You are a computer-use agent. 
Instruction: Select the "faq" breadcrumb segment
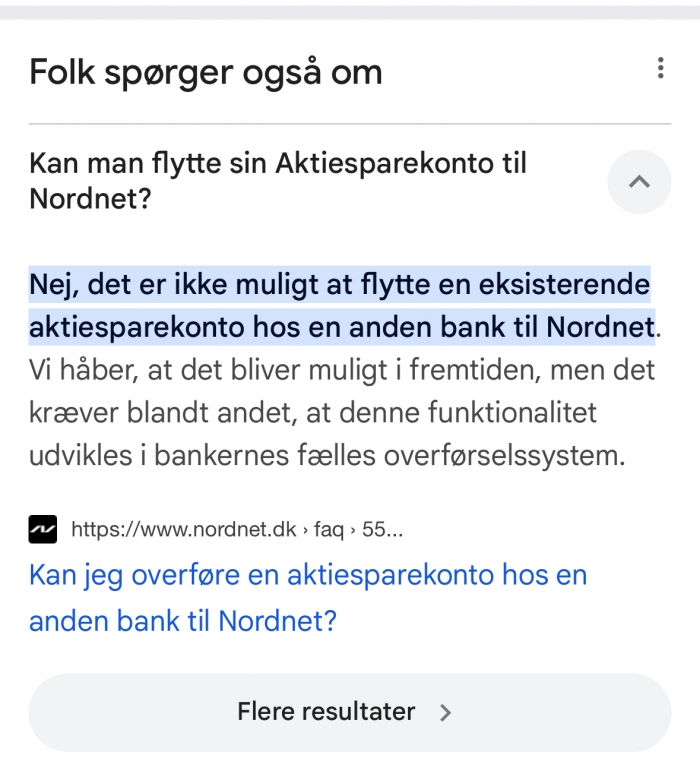click(329, 529)
